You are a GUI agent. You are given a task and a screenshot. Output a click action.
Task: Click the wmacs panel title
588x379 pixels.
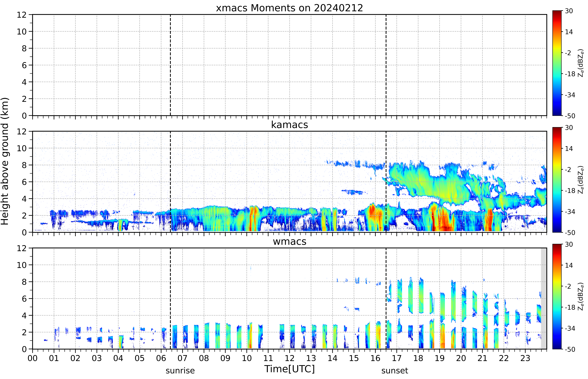(x=289, y=241)
